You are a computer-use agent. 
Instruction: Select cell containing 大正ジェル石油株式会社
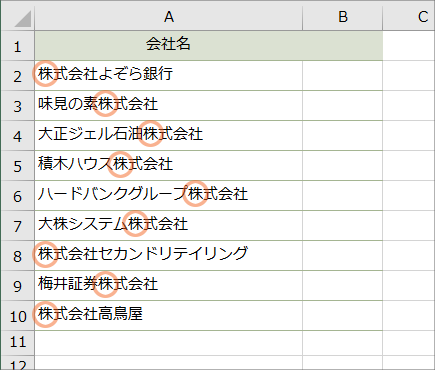(168, 136)
